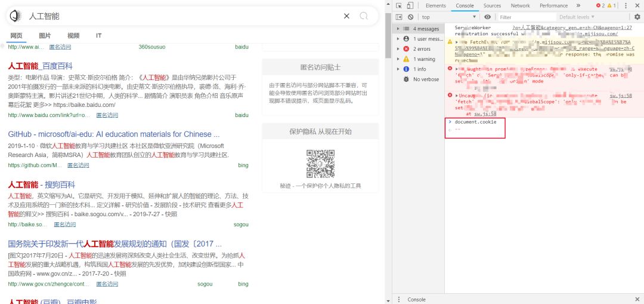The height and width of the screenshot is (304, 644).
Task: Click 匿名访问 under the 搜狗百科 result
Action: point(65,225)
